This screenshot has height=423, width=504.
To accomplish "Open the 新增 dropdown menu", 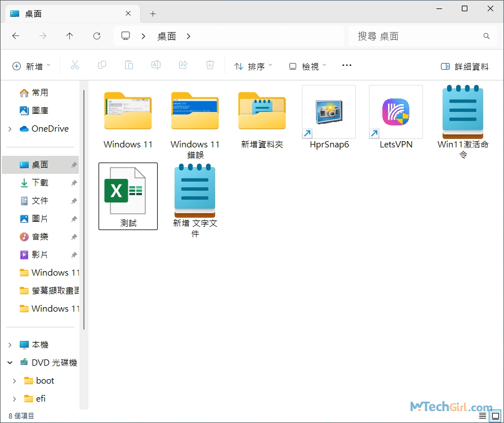I will 32,65.
